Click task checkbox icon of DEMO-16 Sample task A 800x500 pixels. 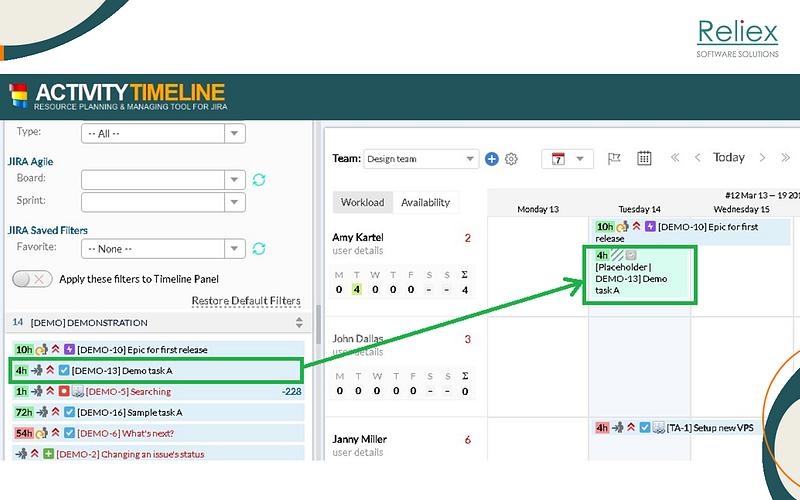tap(69, 412)
